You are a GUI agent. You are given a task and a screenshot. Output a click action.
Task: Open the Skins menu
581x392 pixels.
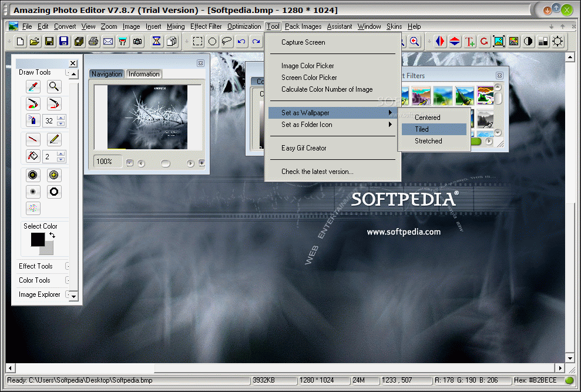(x=394, y=26)
